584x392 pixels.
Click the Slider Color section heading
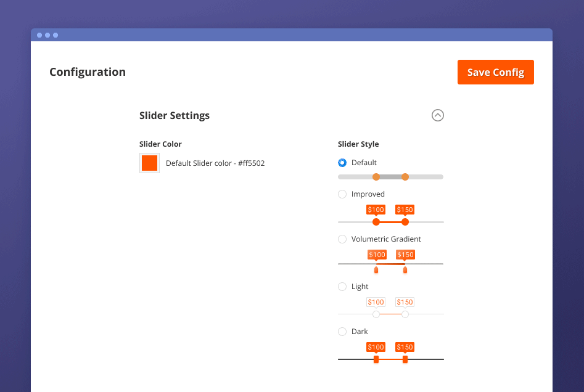[160, 144]
